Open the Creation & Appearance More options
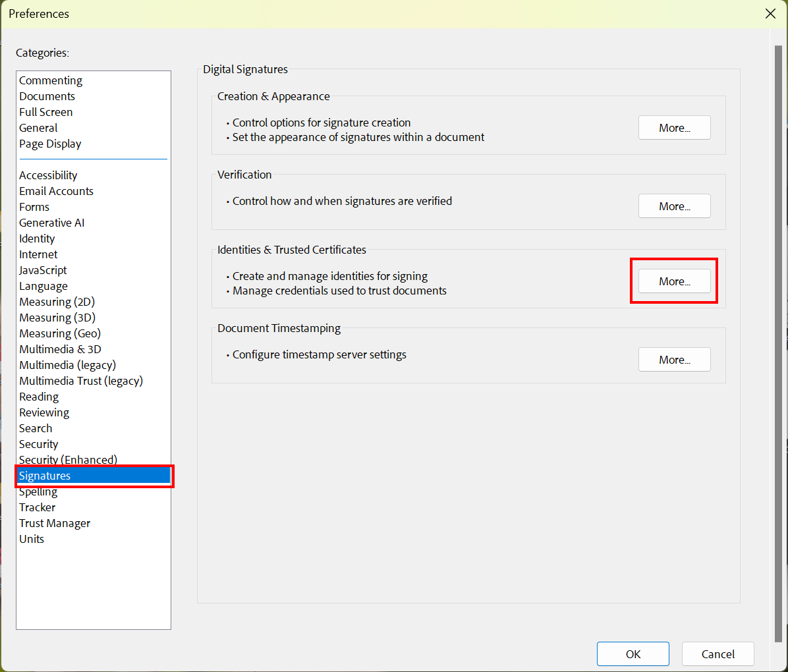This screenshot has height=672, width=788. pyautogui.click(x=674, y=127)
